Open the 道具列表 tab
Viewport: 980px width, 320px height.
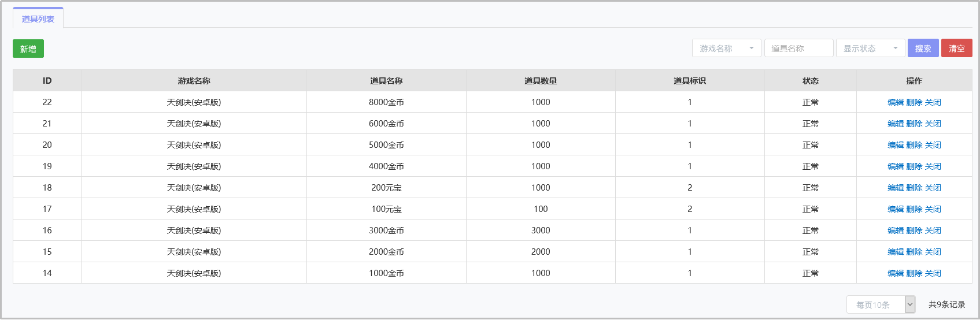[38, 18]
